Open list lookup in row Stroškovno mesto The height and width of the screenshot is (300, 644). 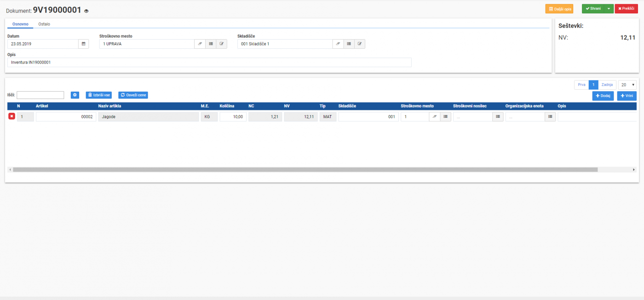point(445,117)
